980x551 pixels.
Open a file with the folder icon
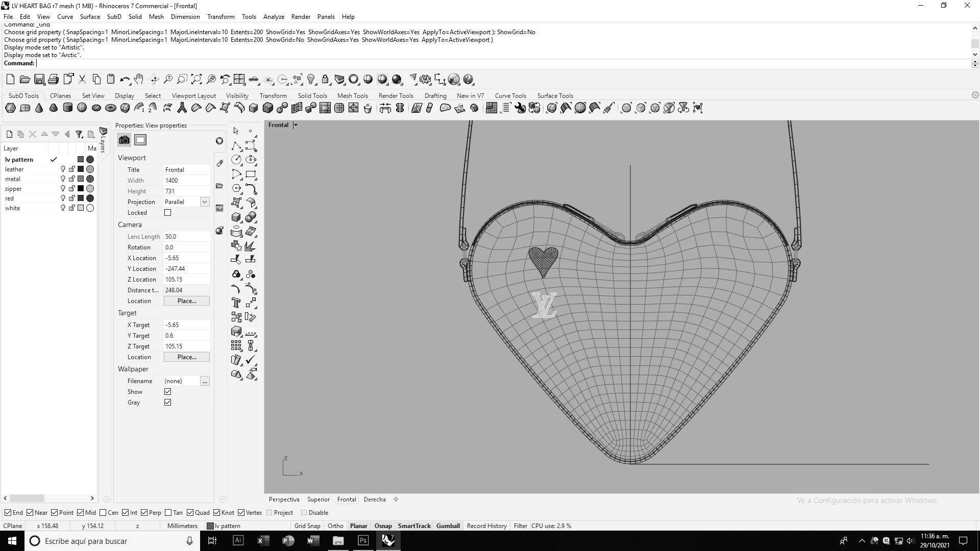click(x=24, y=80)
